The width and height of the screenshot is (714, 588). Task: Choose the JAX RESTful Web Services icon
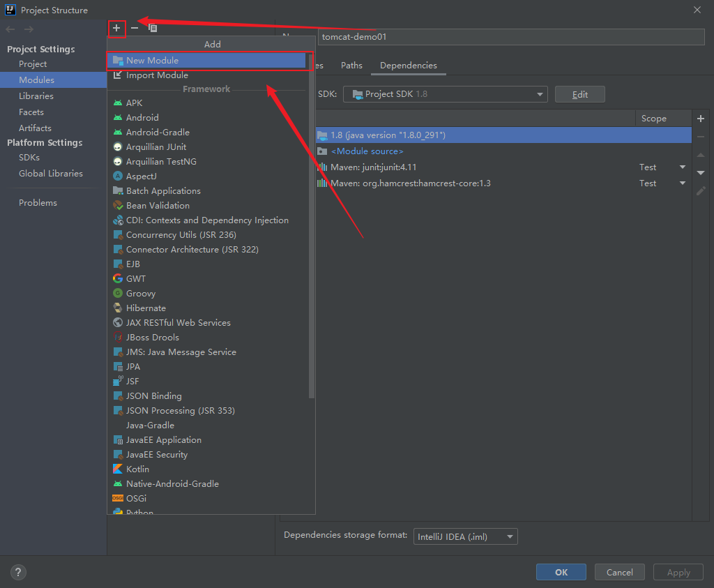click(x=118, y=322)
